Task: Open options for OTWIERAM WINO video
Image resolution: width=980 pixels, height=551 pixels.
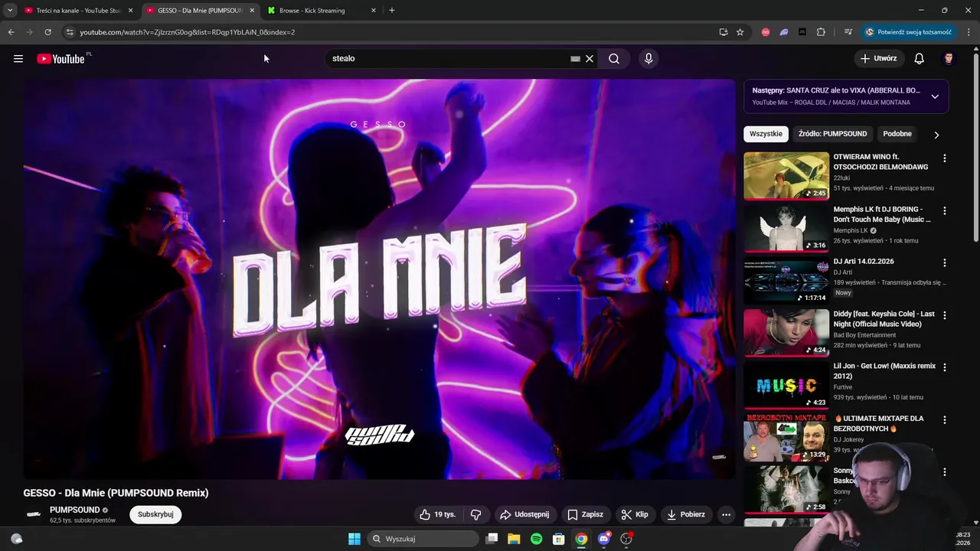Action: pos(944,158)
